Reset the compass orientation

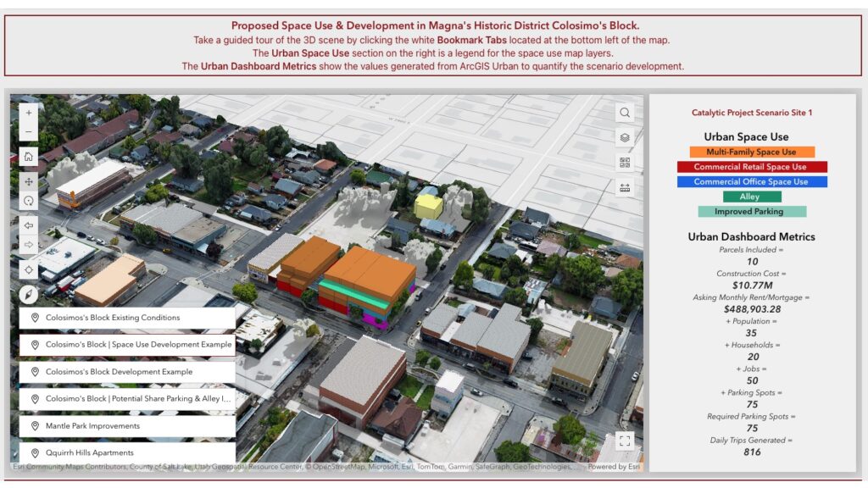pyautogui.click(x=29, y=294)
